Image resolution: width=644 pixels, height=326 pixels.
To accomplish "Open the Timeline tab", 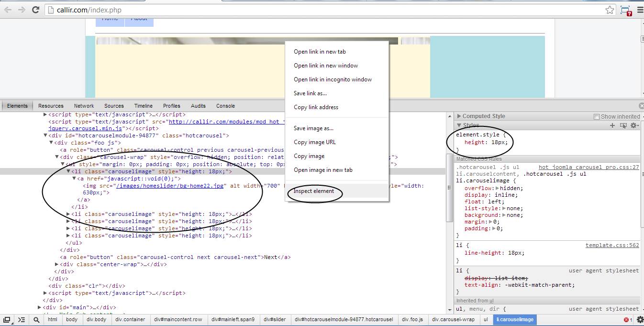I will tap(143, 106).
